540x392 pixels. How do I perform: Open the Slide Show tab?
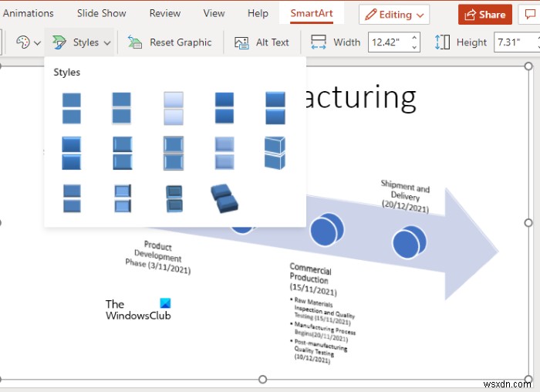tap(101, 13)
